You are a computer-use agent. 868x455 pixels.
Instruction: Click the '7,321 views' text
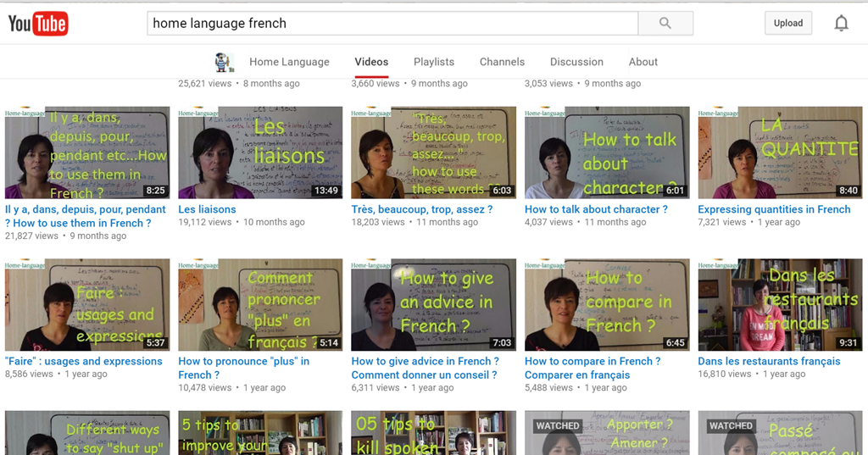722,222
